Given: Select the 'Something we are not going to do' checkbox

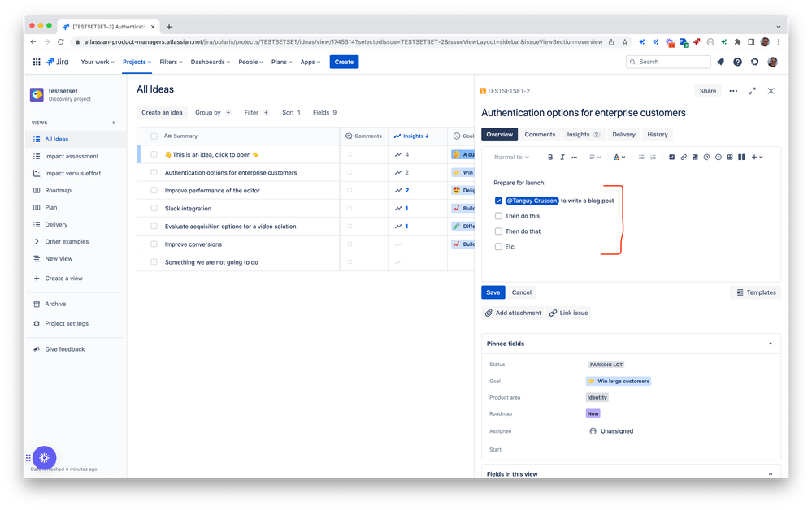Looking at the screenshot, I should (154, 262).
